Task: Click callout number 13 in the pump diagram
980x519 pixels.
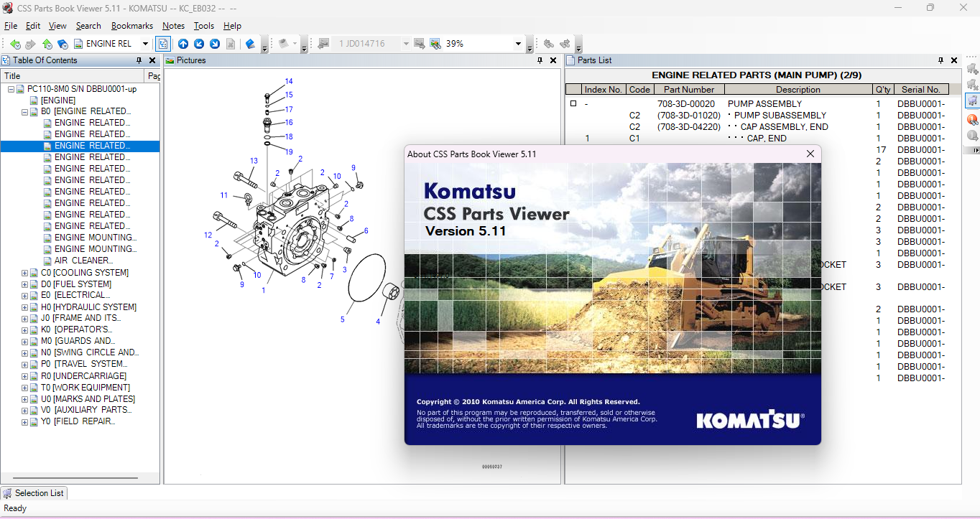Action: (x=254, y=161)
